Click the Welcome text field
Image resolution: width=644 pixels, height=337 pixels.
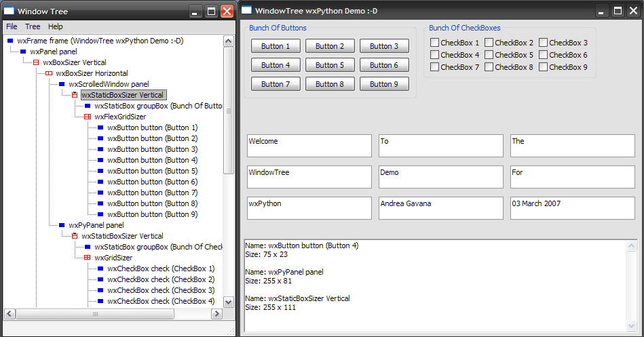click(x=309, y=146)
